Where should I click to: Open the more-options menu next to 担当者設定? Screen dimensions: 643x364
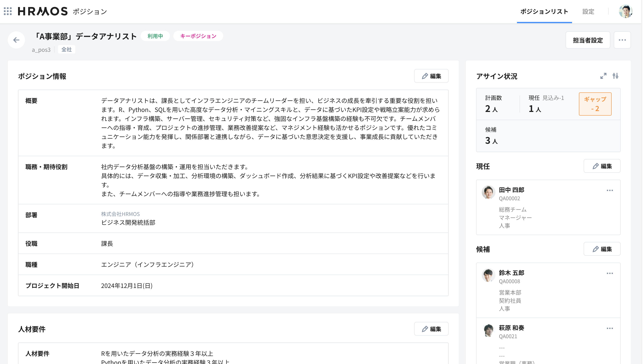point(622,40)
